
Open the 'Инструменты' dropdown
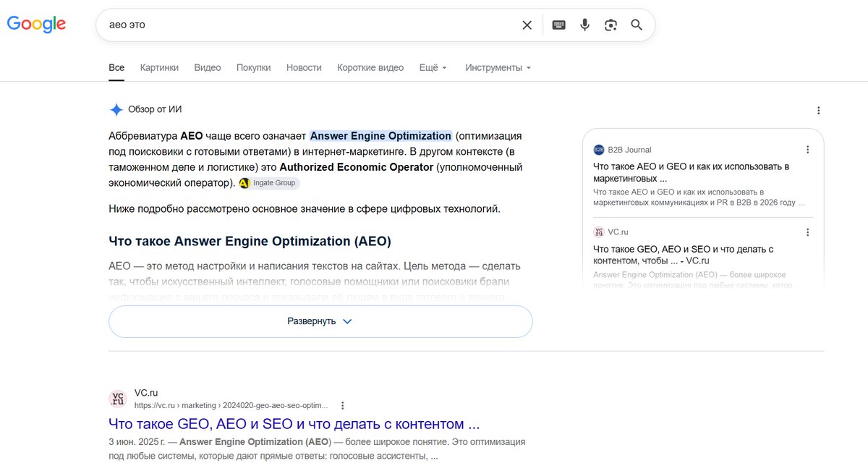pyautogui.click(x=498, y=67)
